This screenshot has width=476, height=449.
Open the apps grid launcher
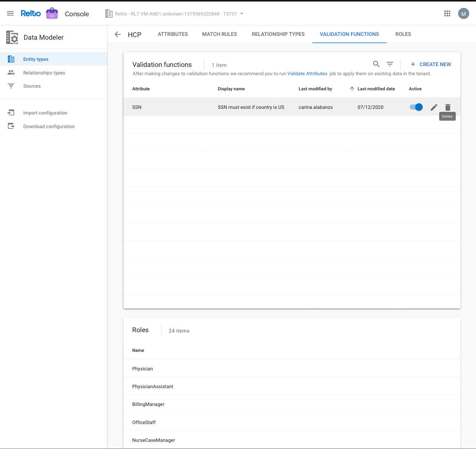click(x=447, y=14)
